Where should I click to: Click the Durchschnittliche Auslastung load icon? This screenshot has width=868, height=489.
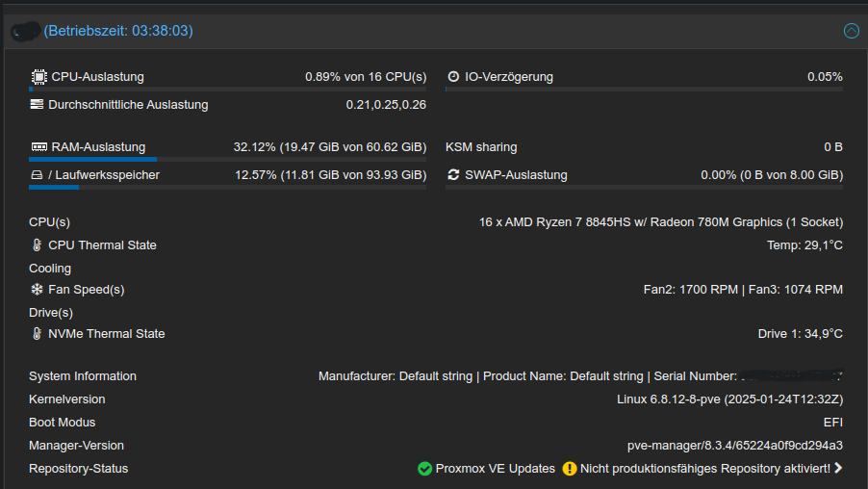[x=37, y=104]
